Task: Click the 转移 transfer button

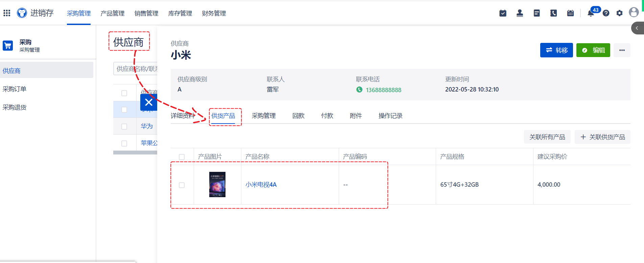Action: (x=556, y=50)
